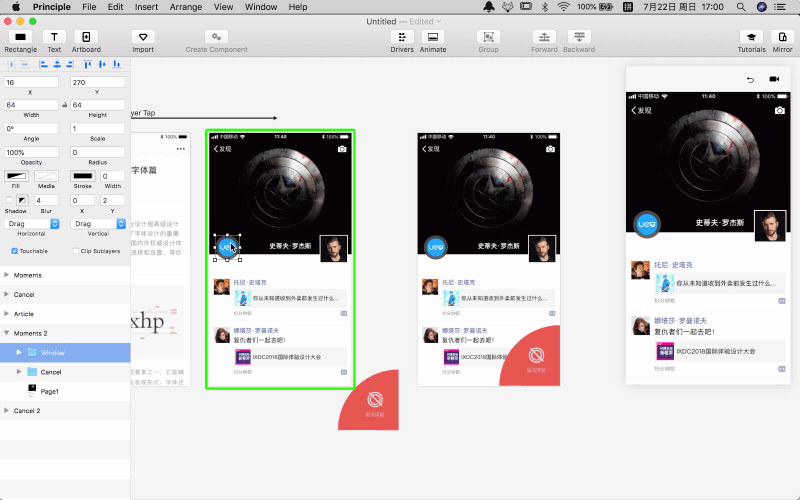
Task: Click the Opacity input field
Action: pos(32,152)
